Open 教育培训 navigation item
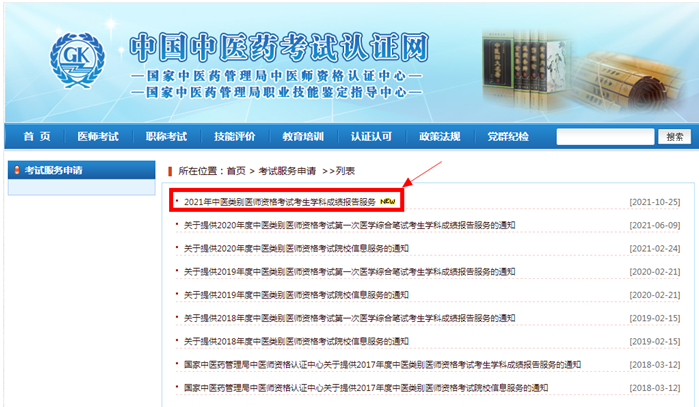Viewport: 699px width, 407px height. pyautogui.click(x=303, y=137)
